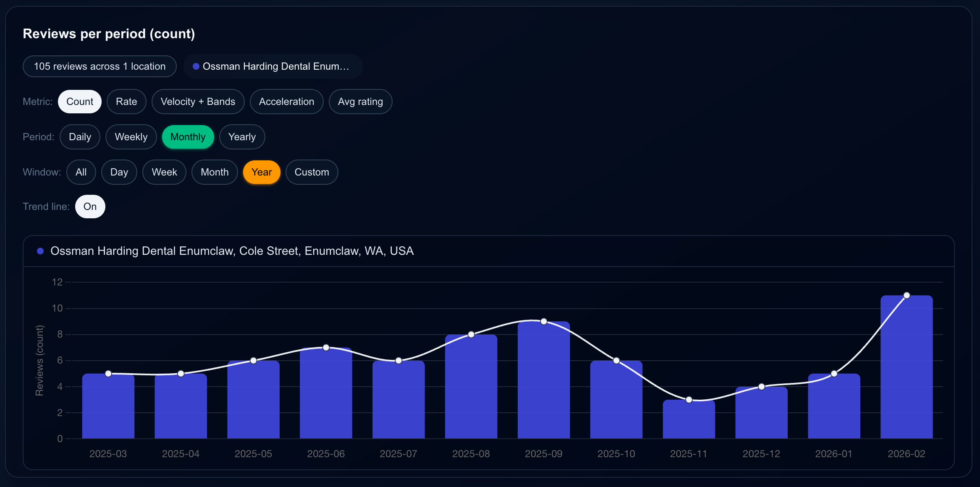Set period to Daily
Viewport: 980px width, 487px height.
pos(80,137)
